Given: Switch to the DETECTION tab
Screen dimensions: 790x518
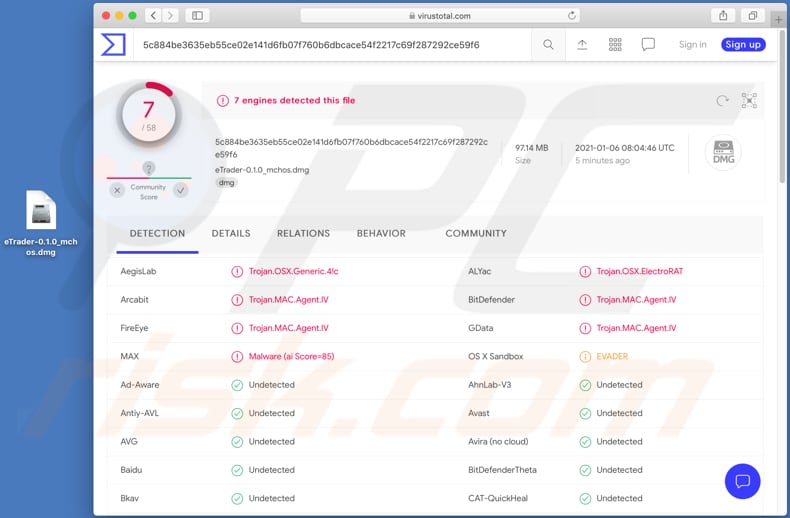Looking at the screenshot, I should coord(157,233).
